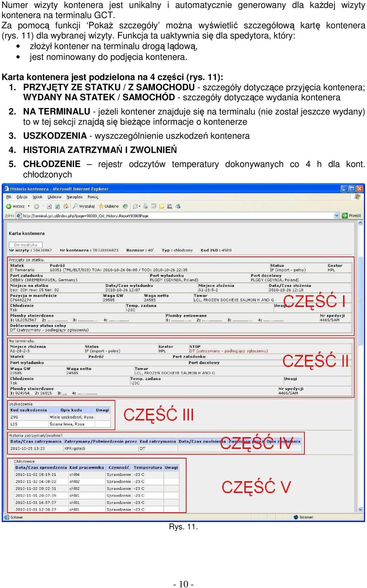Click the El Temerario statek value
This screenshot has width=367, height=588.
click(x=22, y=270)
